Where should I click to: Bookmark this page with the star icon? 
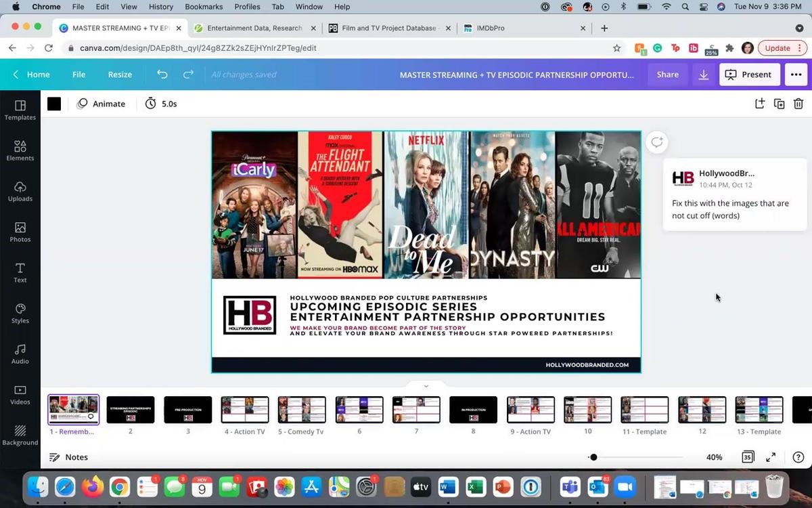click(x=616, y=48)
